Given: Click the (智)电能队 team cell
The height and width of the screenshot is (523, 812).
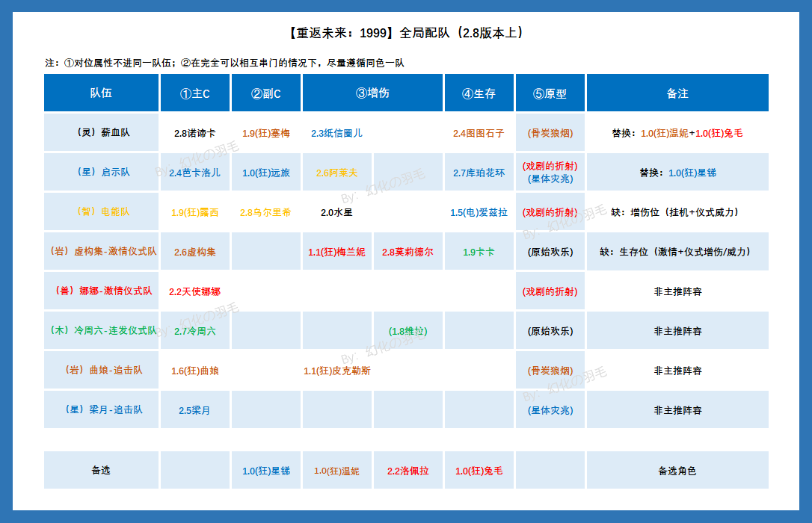Looking at the screenshot, I should point(101,211).
